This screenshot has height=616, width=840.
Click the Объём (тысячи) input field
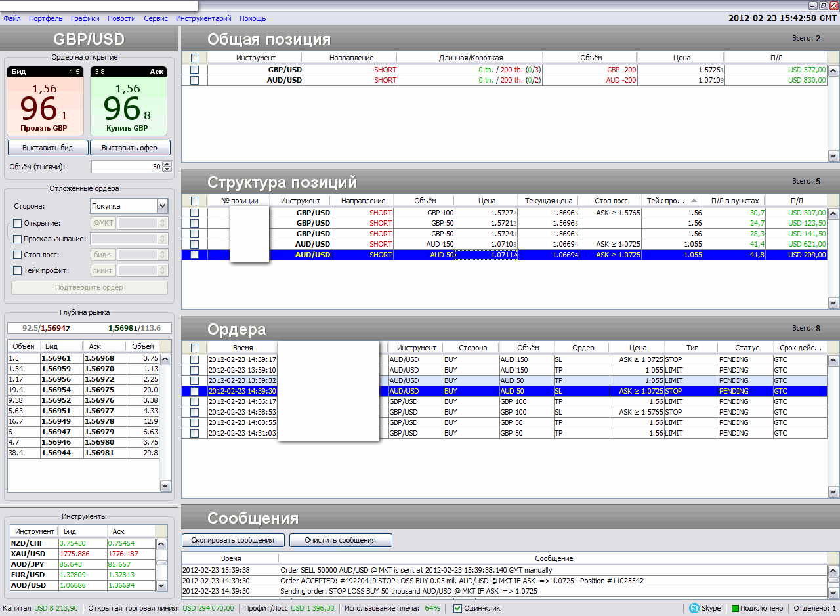tap(126, 167)
